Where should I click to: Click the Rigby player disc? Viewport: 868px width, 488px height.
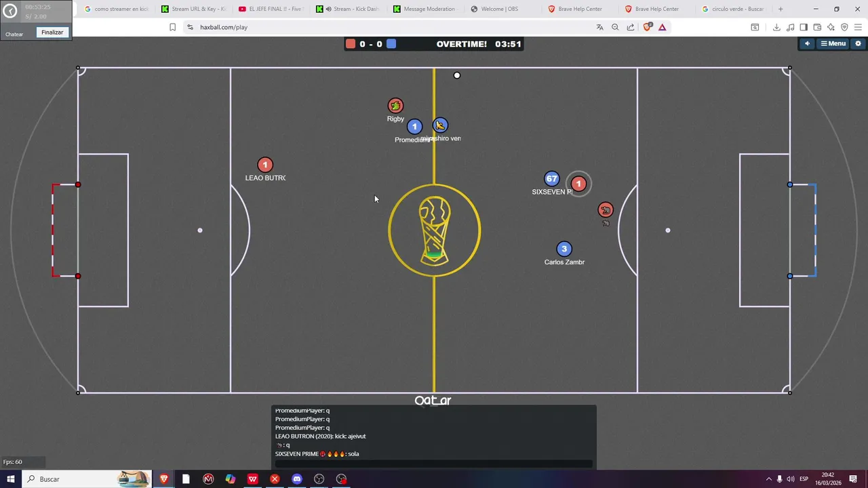pos(395,106)
